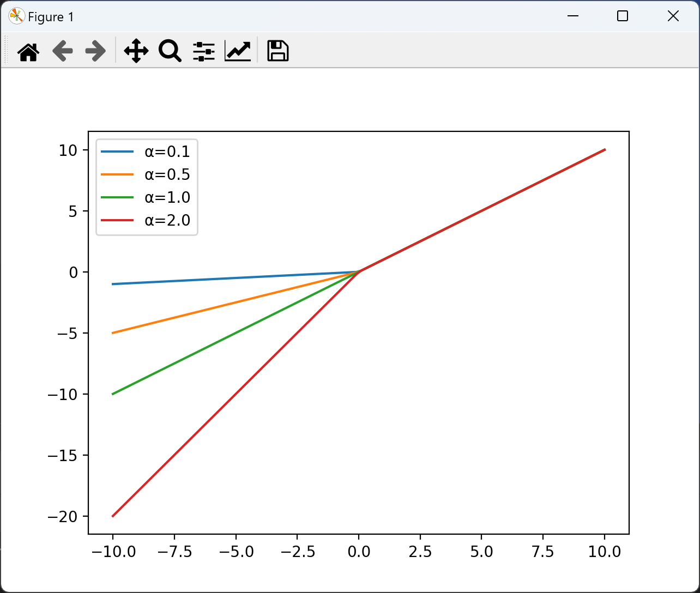Click the α=2.0 legend label
The width and height of the screenshot is (700, 593).
[167, 220]
